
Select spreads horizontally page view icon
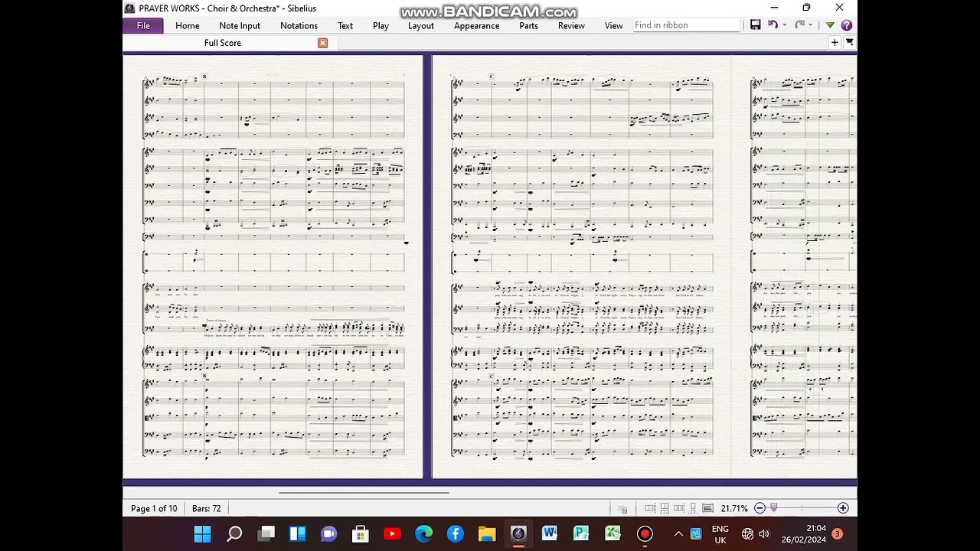650,508
